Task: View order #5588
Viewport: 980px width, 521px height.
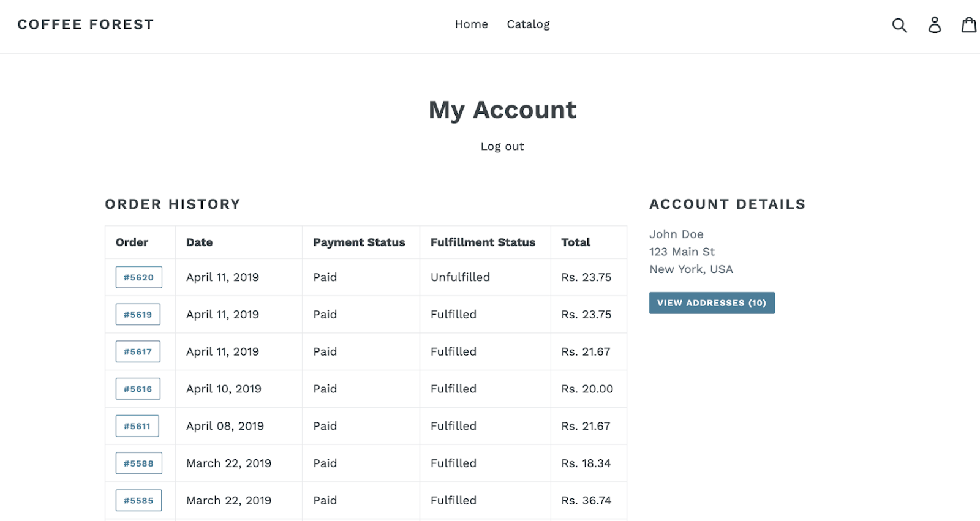Action: 138,463
